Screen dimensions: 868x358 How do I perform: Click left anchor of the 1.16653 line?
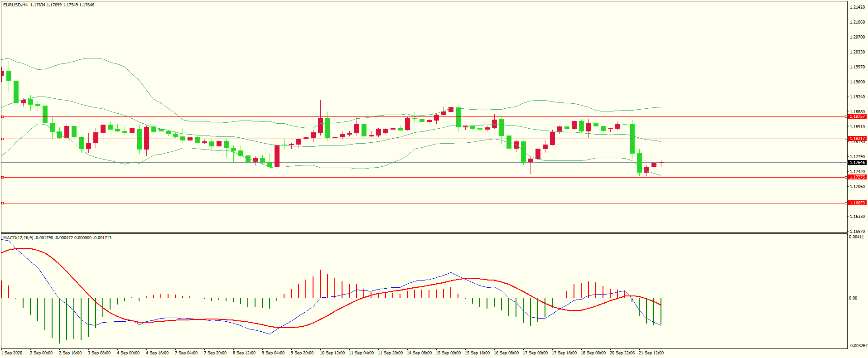pos(2,203)
